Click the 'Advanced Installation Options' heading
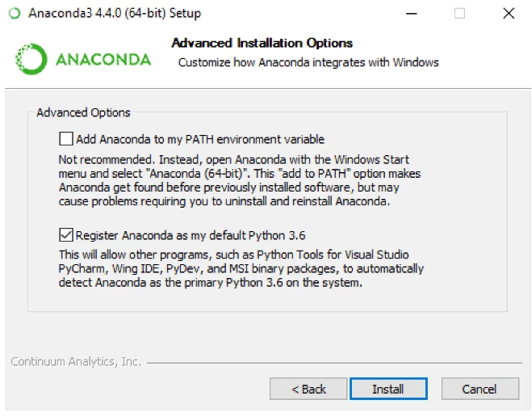 point(262,43)
